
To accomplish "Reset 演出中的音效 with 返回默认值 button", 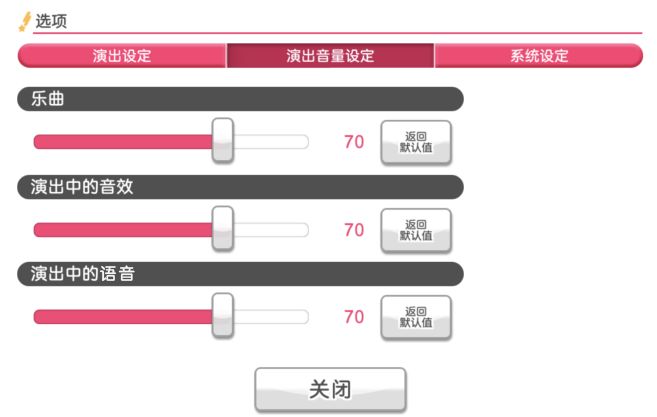I will (x=416, y=230).
